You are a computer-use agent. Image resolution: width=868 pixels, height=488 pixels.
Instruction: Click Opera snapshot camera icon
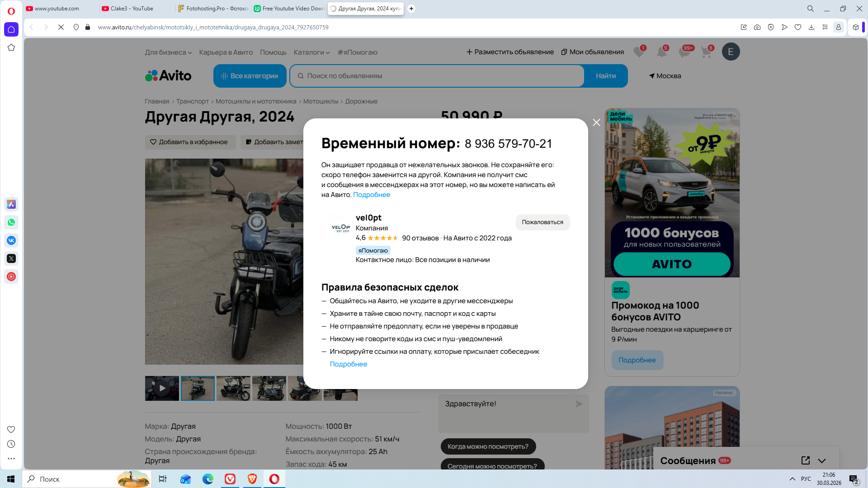click(x=757, y=27)
